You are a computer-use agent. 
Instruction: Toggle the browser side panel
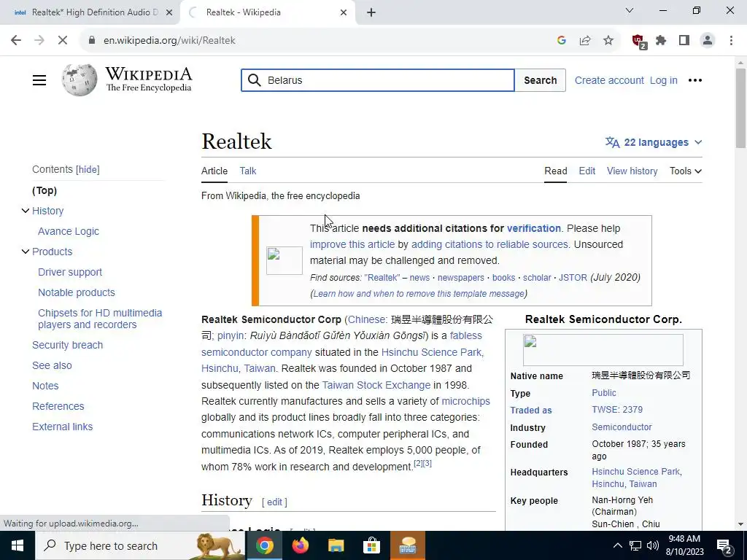684,41
